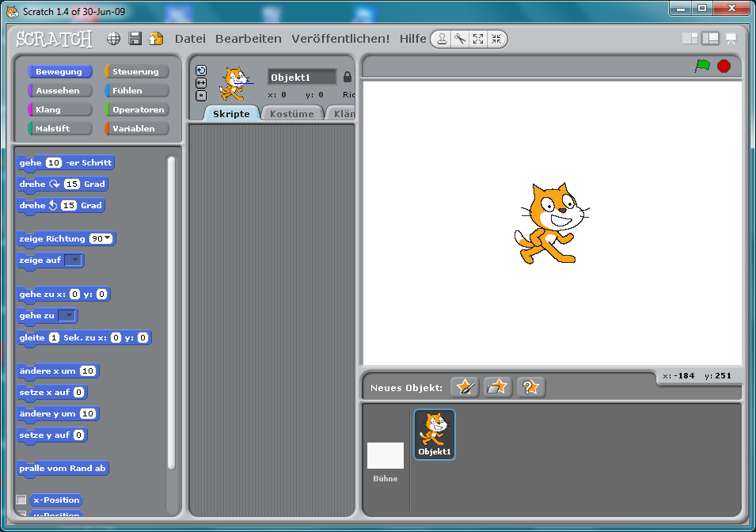Select the Bewegung block category
The image size is (756, 532).
pyautogui.click(x=60, y=71)
